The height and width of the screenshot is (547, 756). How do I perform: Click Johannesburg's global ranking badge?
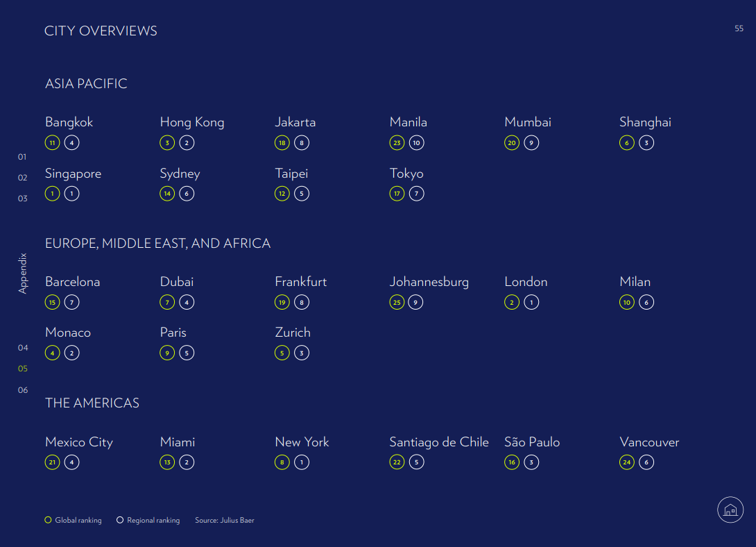[397, 302]
